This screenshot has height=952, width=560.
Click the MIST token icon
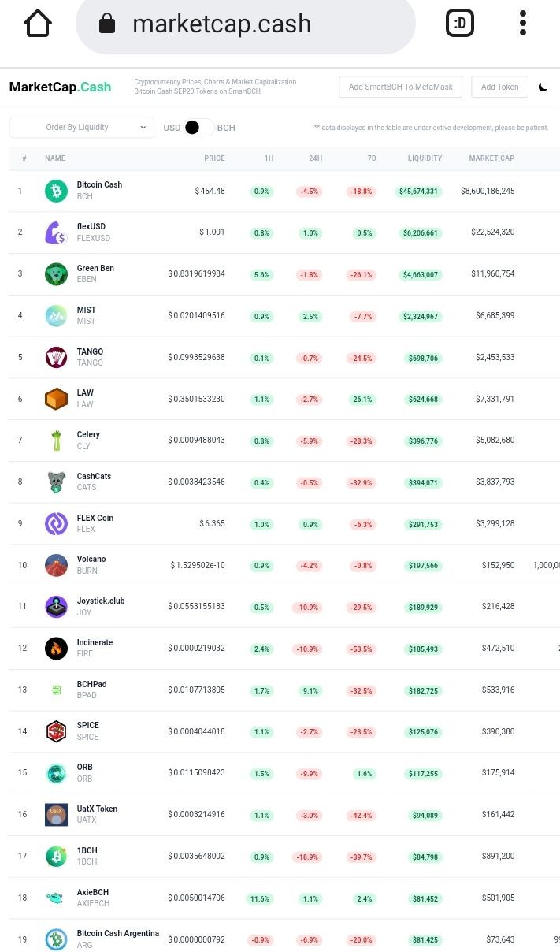tap(56, 316)
